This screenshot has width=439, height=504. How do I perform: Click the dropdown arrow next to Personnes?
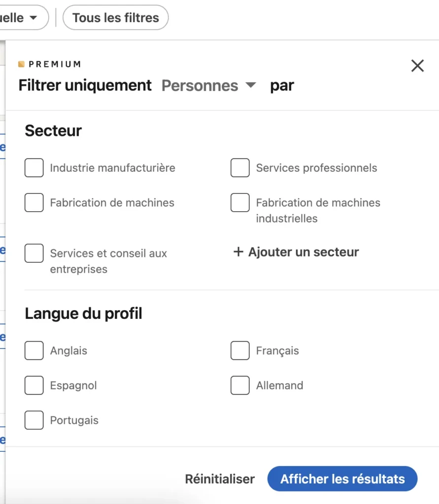pos(251,85)
